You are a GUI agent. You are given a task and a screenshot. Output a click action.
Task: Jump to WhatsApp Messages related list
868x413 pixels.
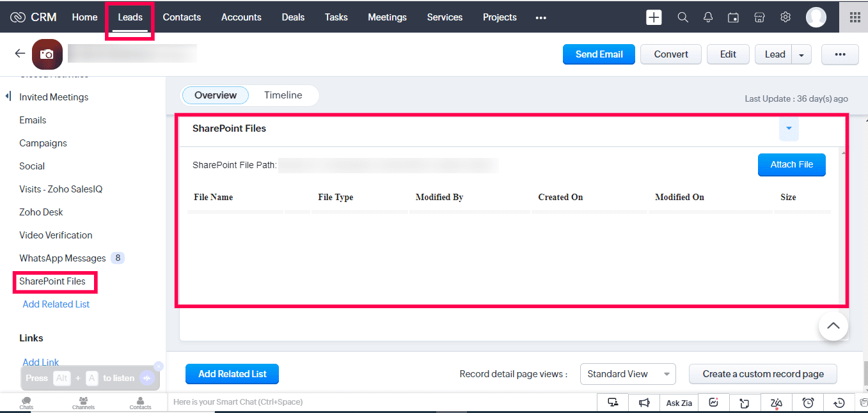(63, 258)
